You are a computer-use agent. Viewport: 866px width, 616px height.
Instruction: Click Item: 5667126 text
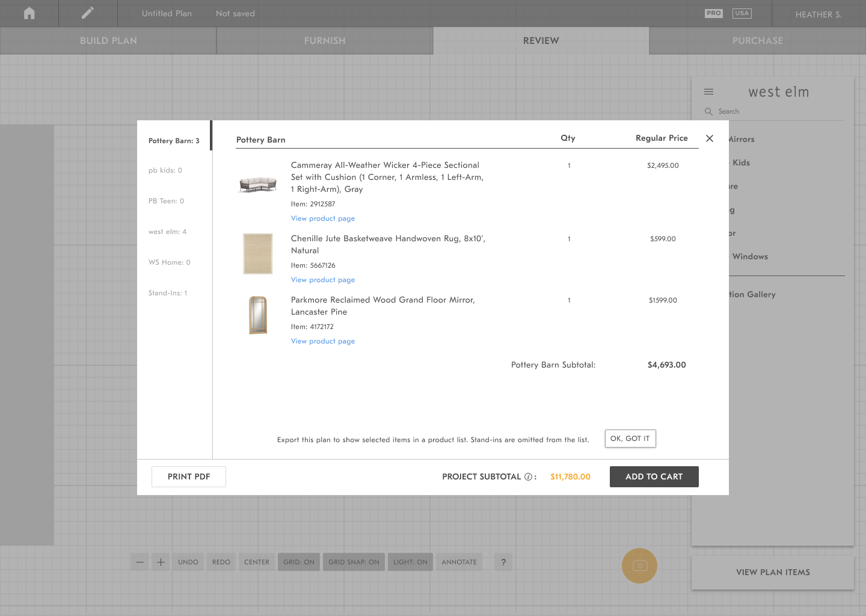[x=313, y=265]
